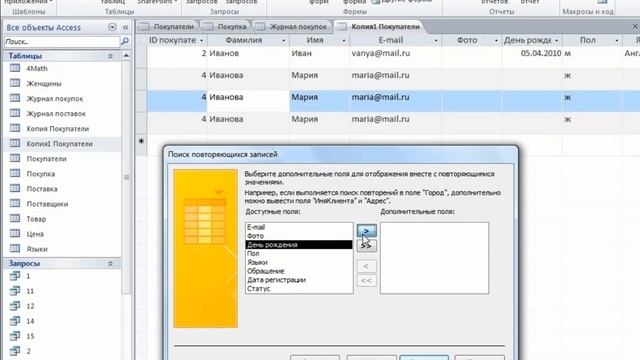Viewport: 640px width, 360px height.
Task: Open the Копия Покупатели table icon
Action: [x=15, y=129]
